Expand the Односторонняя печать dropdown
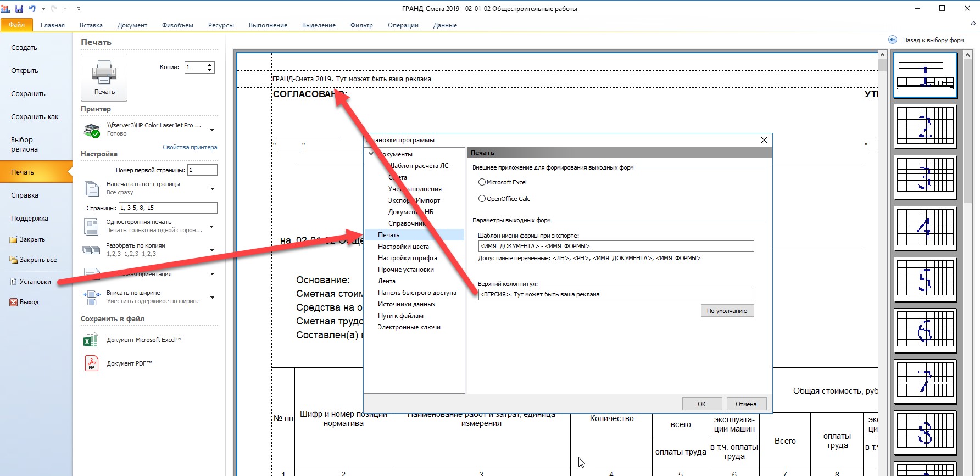The width and height of the screenshot is (980, 476). click(212, 227)
